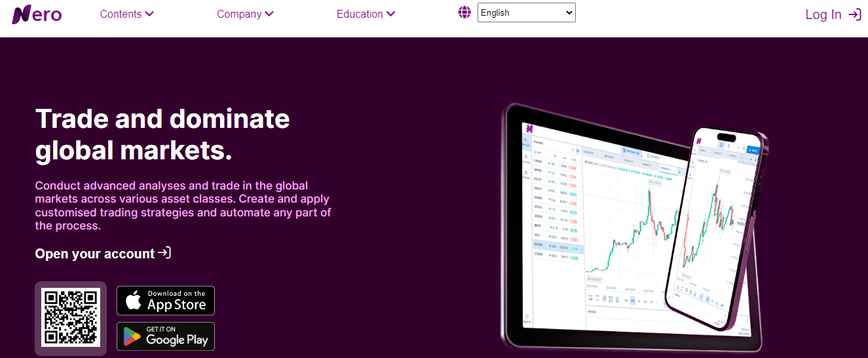Select the Open your account link
Viewport: 868px width, 358px height.
(95, 254)
